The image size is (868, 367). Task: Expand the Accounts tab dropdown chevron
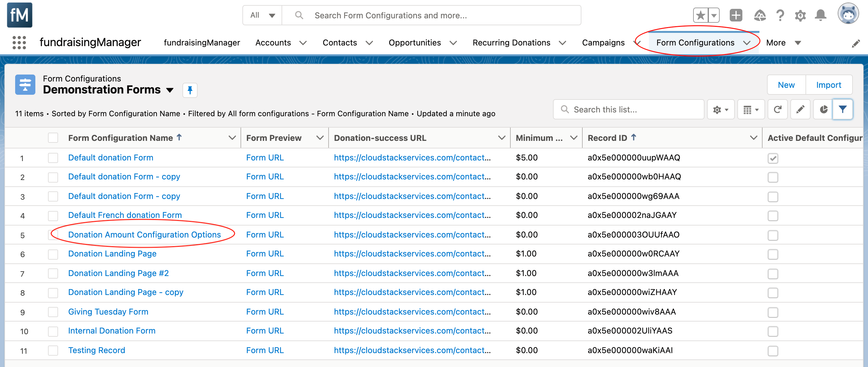point(303,43)
